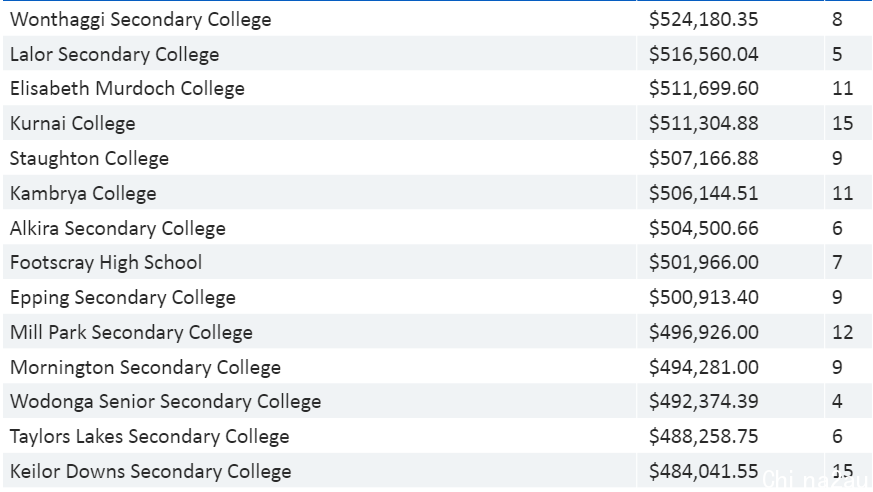Click Kambrya College entry
Image resolution: width=873 pixels, height=492 pixels.
[x=83, y=193]
